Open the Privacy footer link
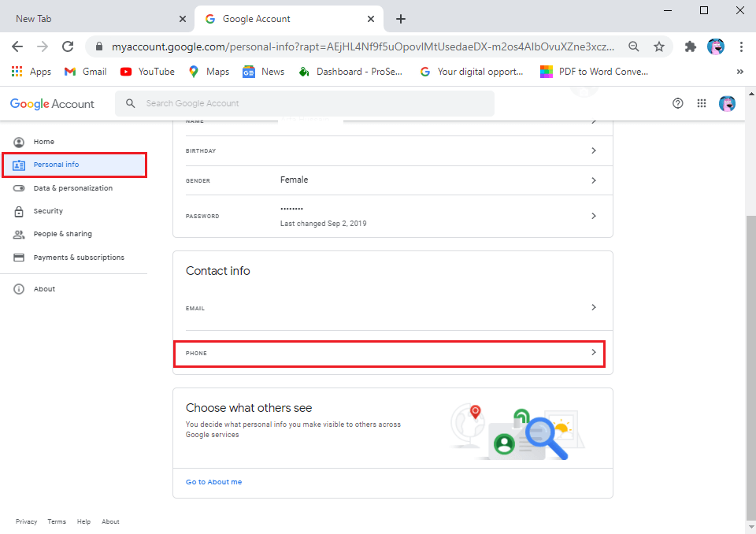 (x=26, y=521)
